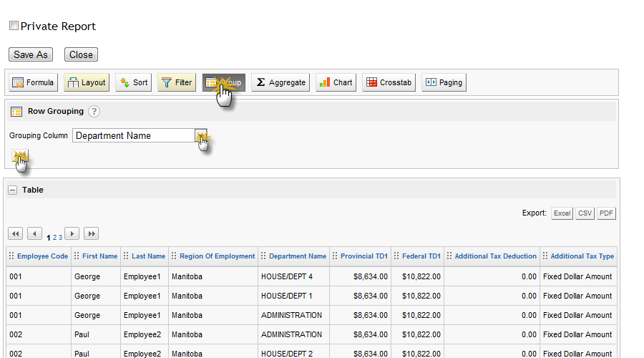Click the drag handle of Department Name column

coord(263,256)
